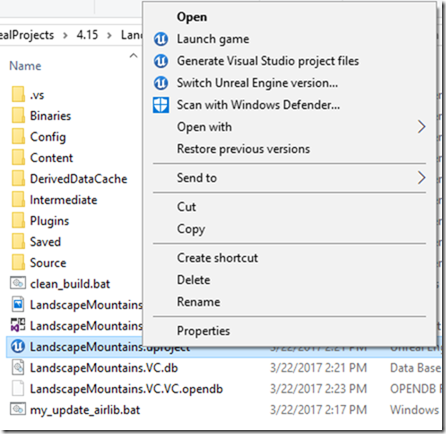Click the Binaries folder icon
This screenshot has width=446, height=434.
click(18, 116)
